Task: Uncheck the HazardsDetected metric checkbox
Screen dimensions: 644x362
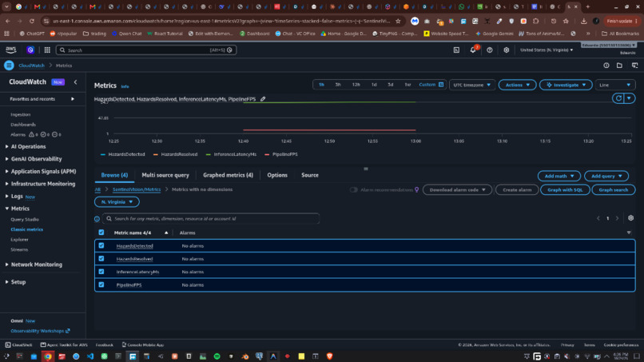Action: 101,245
